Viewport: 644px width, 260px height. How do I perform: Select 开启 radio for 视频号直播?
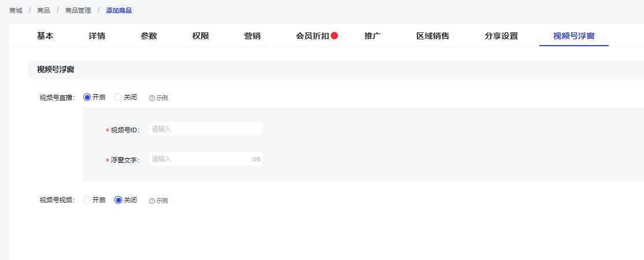pos(87,97)
